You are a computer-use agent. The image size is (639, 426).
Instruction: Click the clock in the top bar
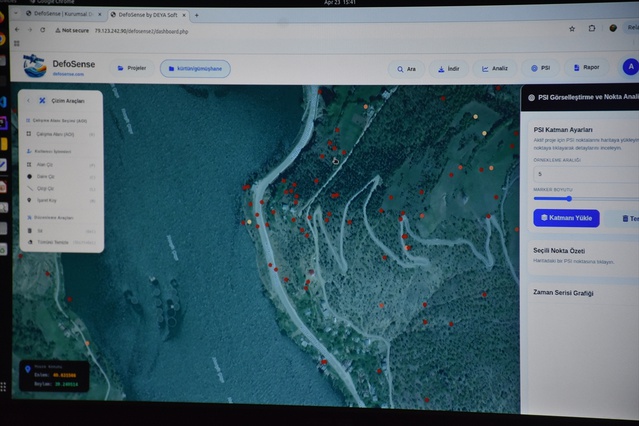tap(340, 2)
